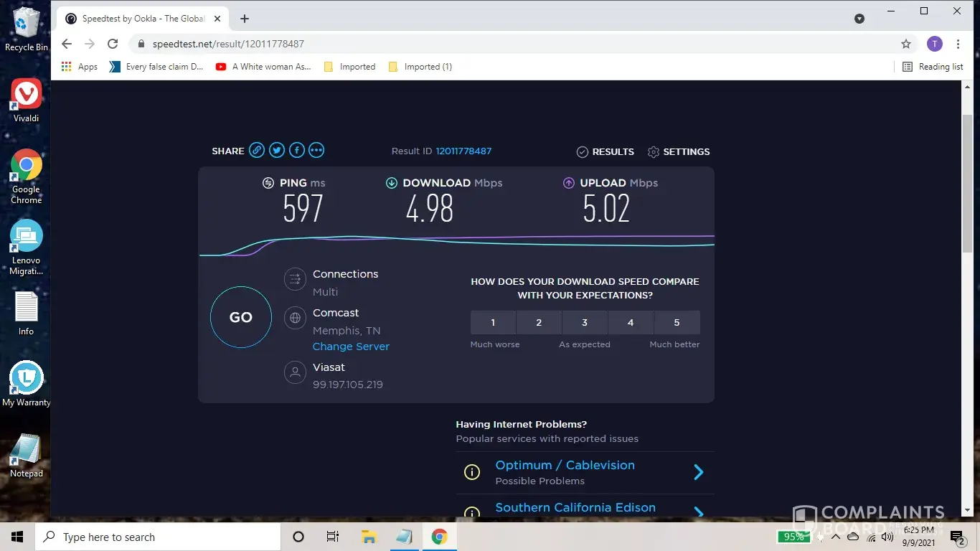Click the info icon beside Optimum / Cablevision
This screenshot has height=551, width=980.
[472, 472]
